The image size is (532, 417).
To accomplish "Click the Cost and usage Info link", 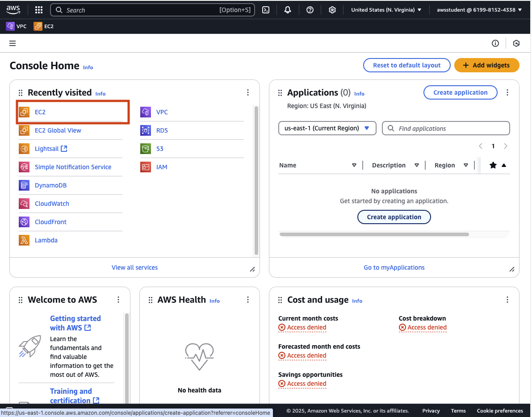I will point(357,301).
